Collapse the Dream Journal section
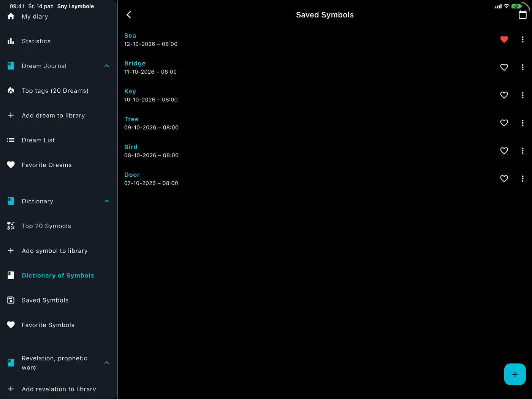532x399 pixels. point(107,66)
